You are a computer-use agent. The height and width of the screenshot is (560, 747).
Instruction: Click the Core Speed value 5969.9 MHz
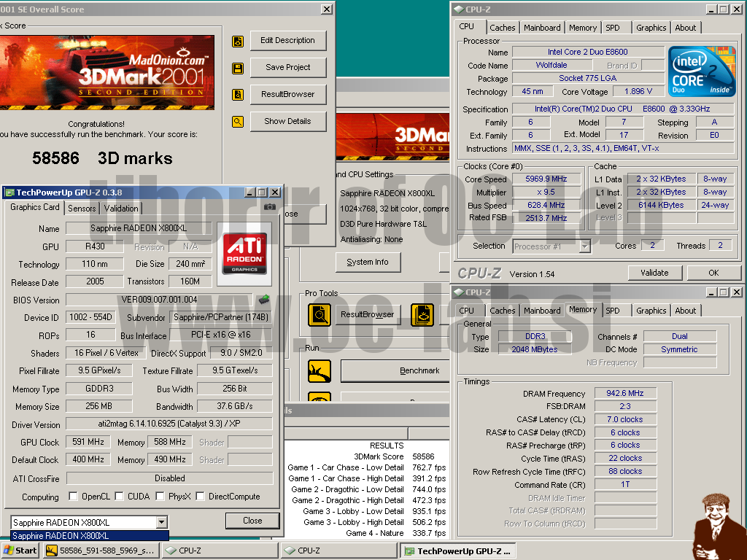coord(546,179)
